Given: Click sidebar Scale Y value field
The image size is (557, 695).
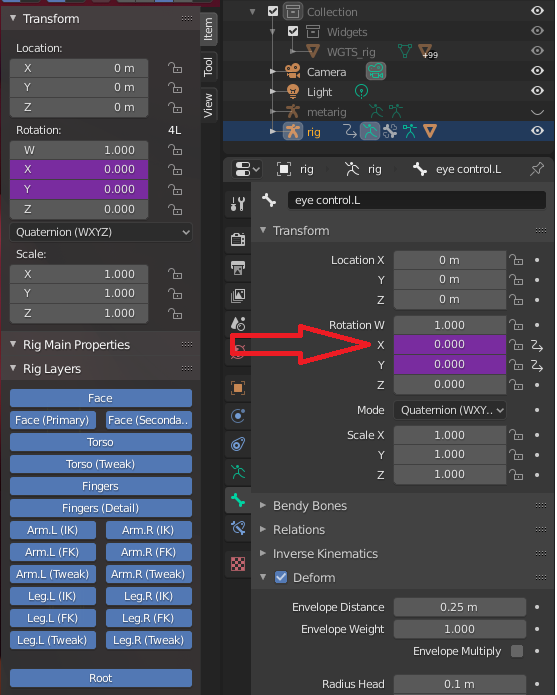Looking at the screenshot, I should click(79, 293).
